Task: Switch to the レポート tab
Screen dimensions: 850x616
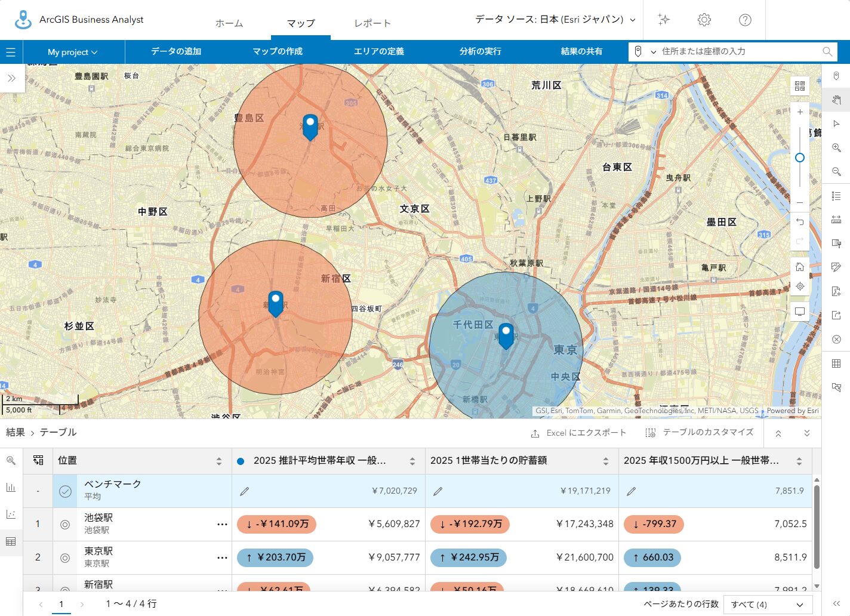Action: [x=372, y=23]
